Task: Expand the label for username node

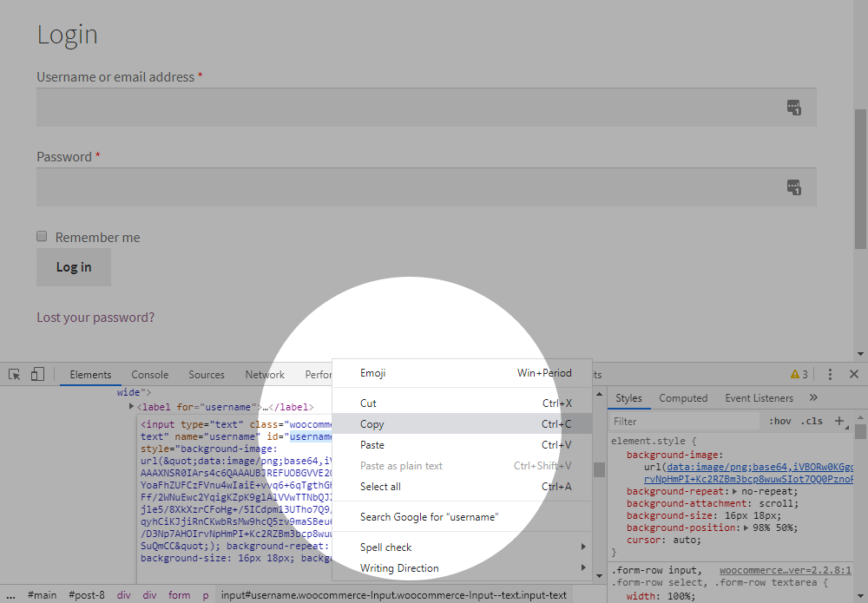Action: (x=131, y=407)
